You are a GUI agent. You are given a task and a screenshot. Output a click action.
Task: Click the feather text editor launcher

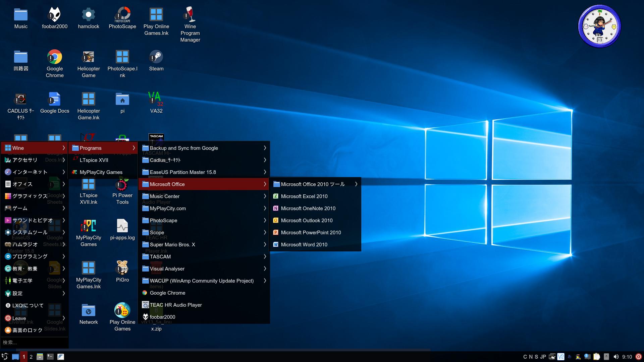61,357
